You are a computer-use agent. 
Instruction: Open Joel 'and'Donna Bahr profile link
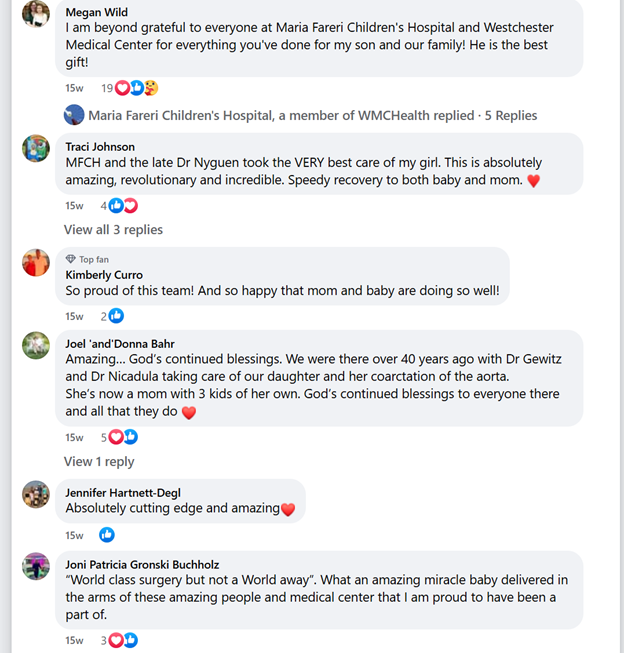tap(120, 344)
